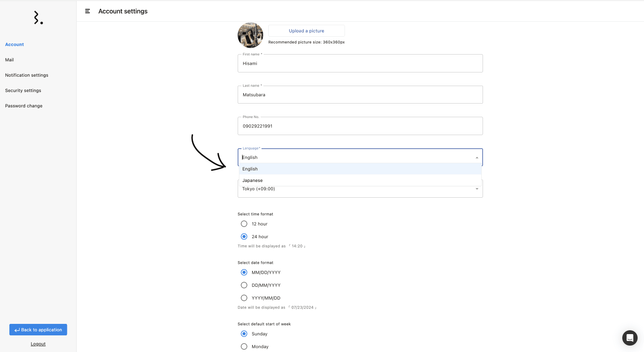Screen dimensions: 644x352
Task: Open the chat support widget
Action: [630, 338]
